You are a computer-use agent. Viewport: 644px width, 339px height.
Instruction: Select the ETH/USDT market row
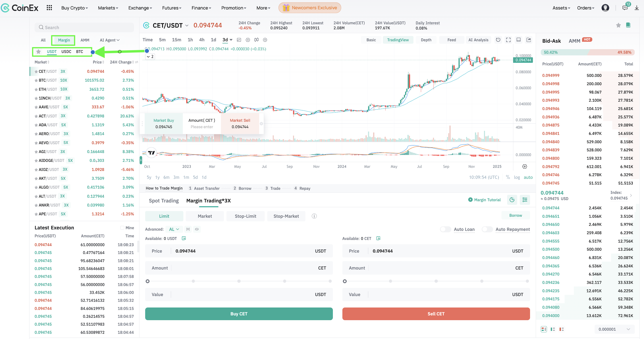click(x=85, y=89)
